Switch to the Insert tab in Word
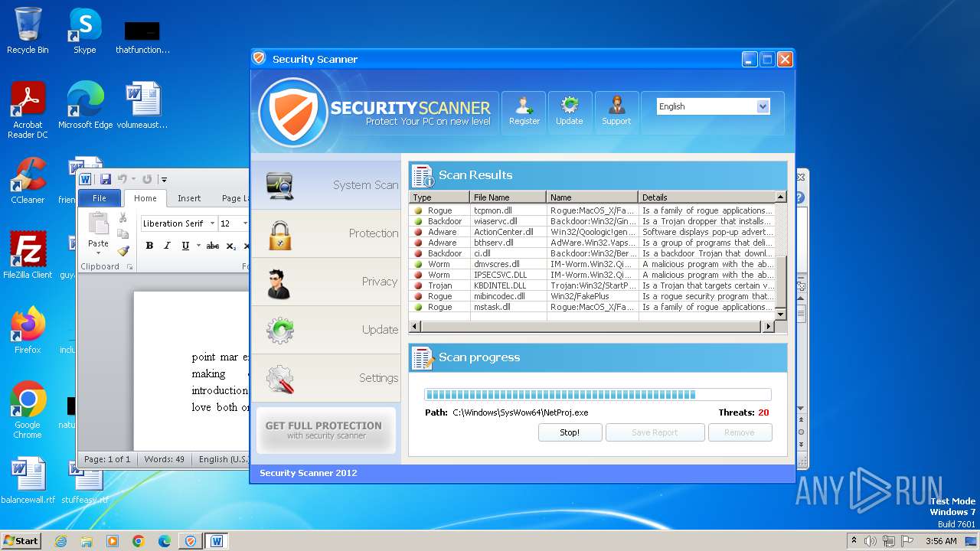The height and width of the screenshot is (551, 980). (189, 198)
